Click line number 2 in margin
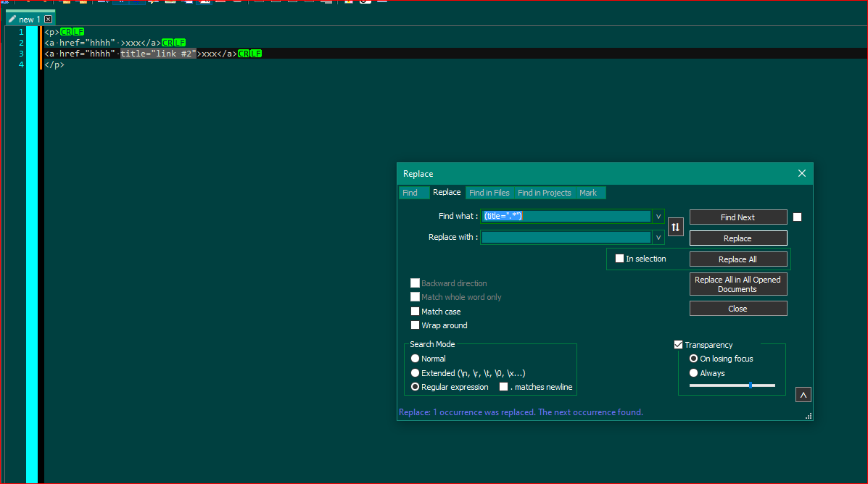Screen dimensions: 868x484 tap(21, 43)
